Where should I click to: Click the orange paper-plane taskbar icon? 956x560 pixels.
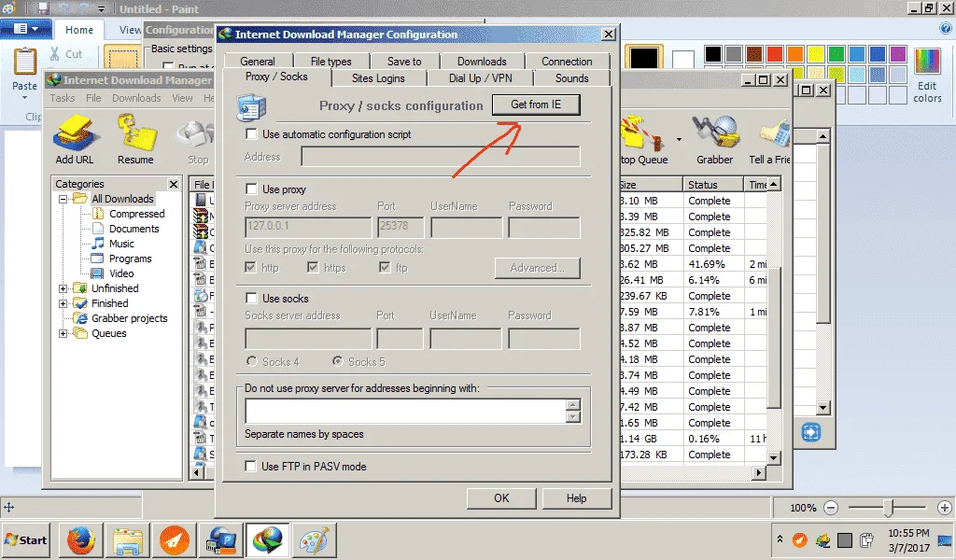175,539
